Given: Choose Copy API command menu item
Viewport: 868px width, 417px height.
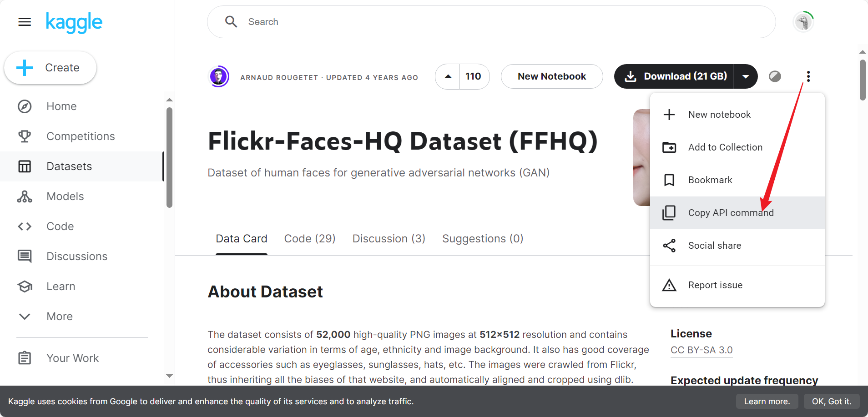Looking at the screenshot, I should tap(730, 213).
